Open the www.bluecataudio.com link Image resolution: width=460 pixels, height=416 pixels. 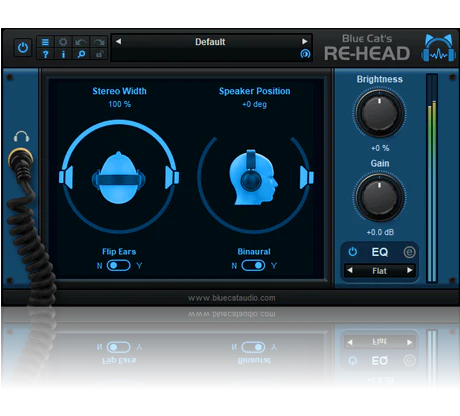coord(232,298)
